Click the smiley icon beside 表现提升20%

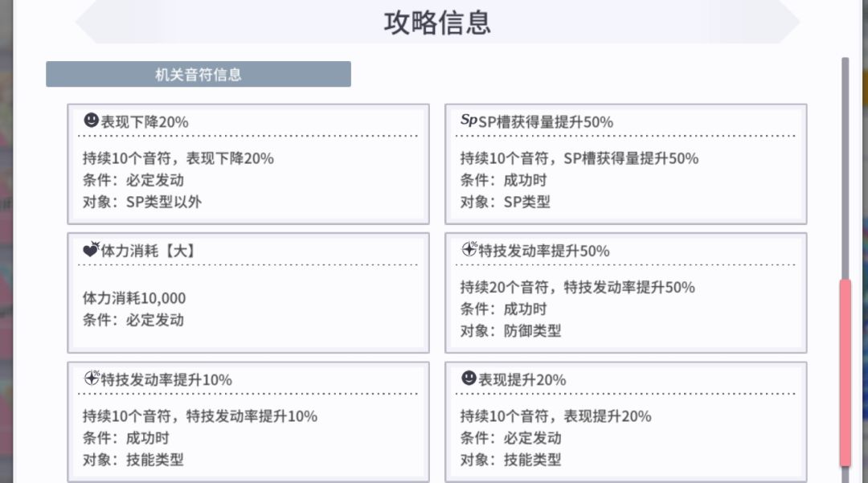pyautogui.click(x=469, y=378)
